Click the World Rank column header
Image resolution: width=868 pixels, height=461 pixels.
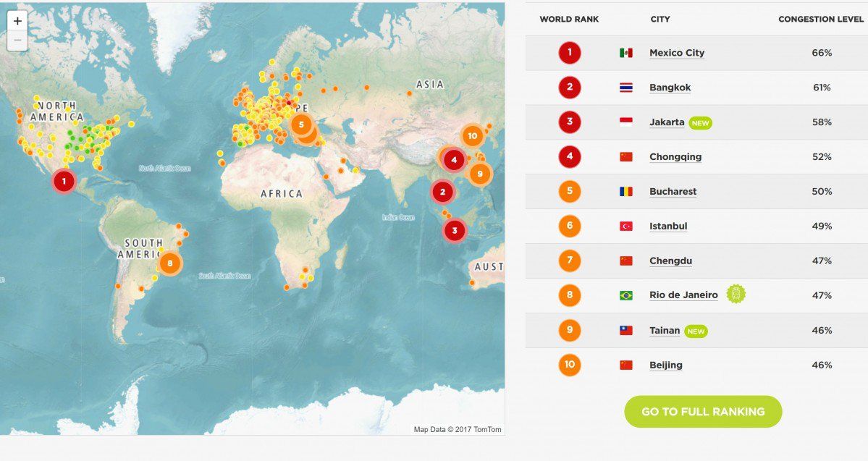pos(569,20)
